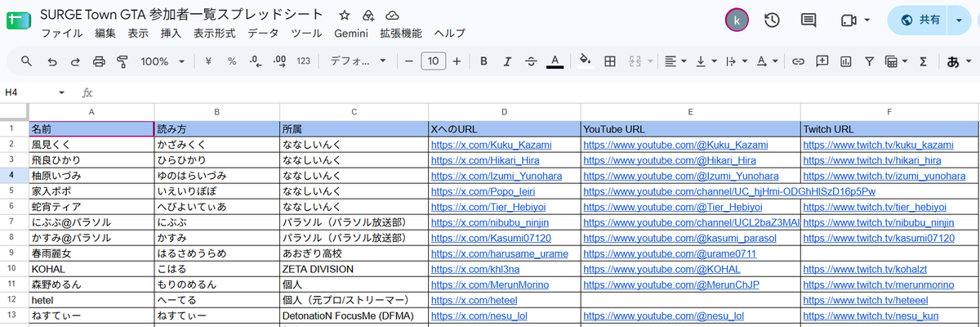
Task: Toggle bold formatting
Action: pyautogui.click(x=484, y=61)
